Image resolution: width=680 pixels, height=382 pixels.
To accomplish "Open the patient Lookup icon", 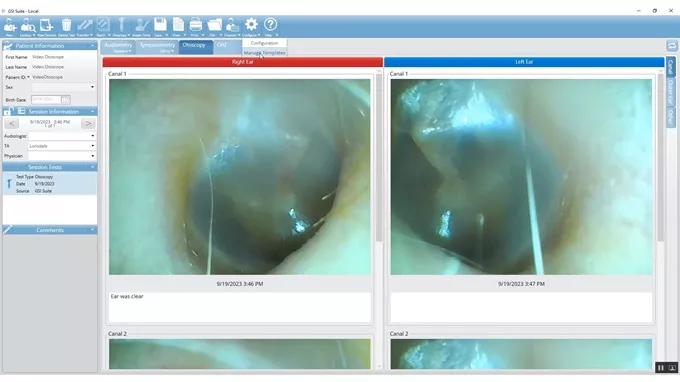I will 27,25.
